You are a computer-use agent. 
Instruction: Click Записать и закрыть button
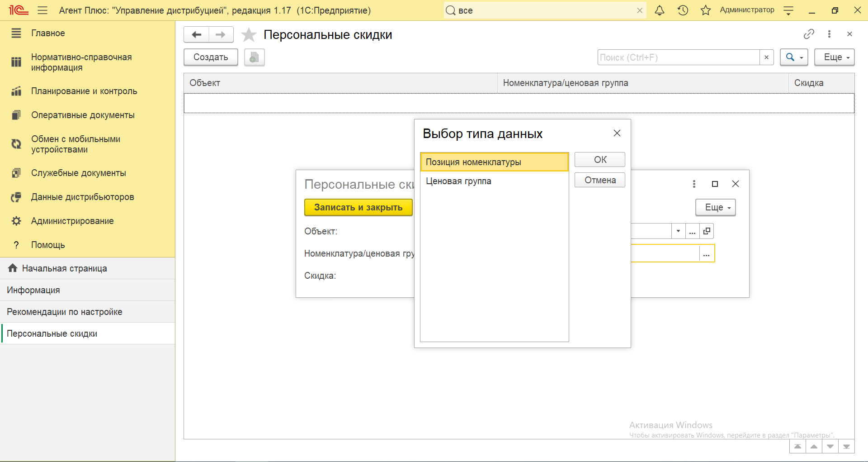[x=358, y=207]
